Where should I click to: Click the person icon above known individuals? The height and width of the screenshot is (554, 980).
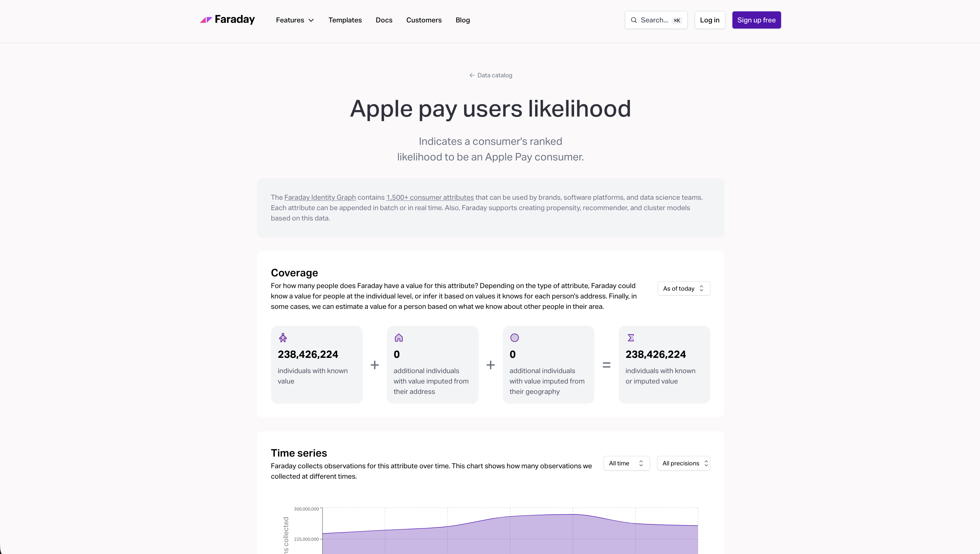283,338
